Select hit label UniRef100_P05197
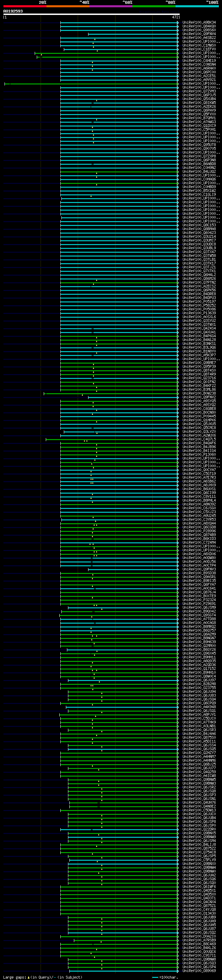The image size is (222, 980). coord(199,302)
